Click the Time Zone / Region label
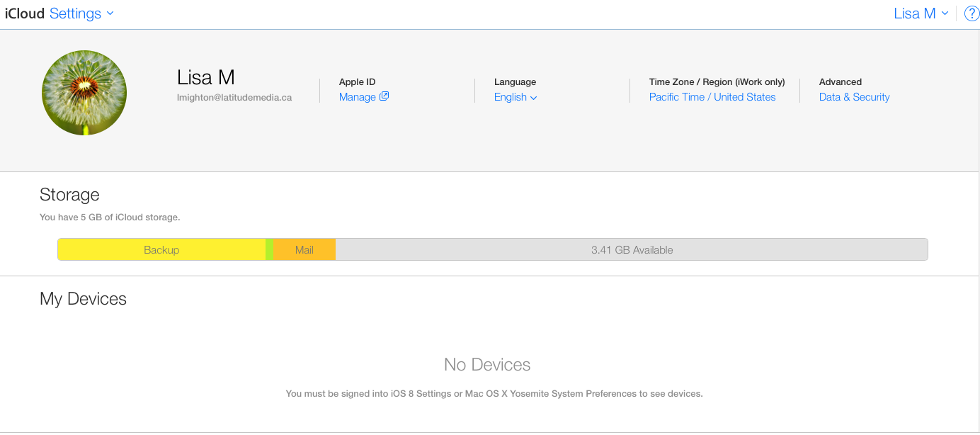The width and height of the screenshot is (980, 435). pyautogui.click(x=717, y=82)
